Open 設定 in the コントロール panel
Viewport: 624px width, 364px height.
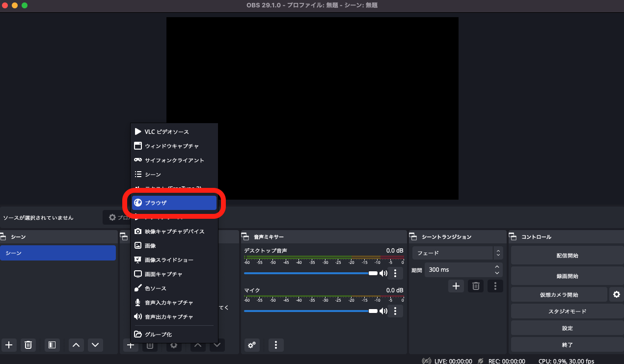[567, 328]
